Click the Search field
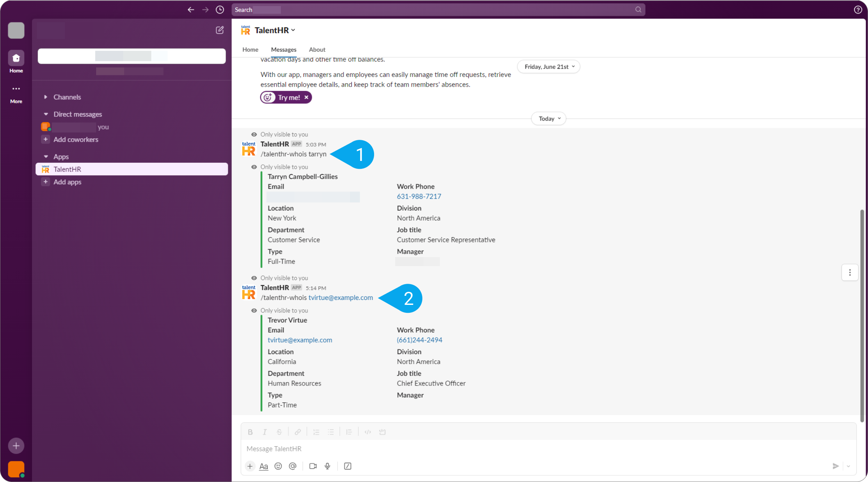 (438, 10)
